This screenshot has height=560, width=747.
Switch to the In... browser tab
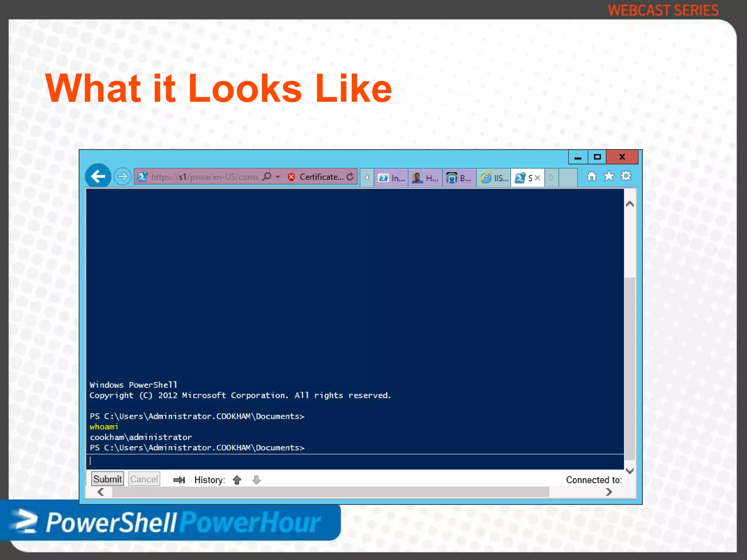tap(391, 178)
